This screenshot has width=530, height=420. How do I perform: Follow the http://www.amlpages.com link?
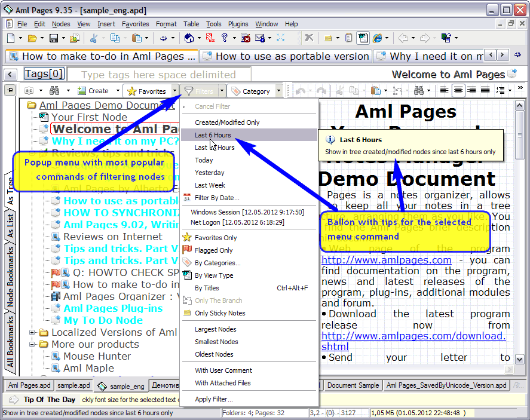[x=387, y=260]
